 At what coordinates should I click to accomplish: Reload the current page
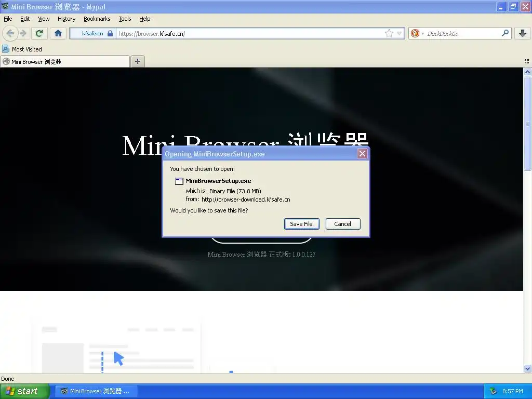[x=39, y=33]
